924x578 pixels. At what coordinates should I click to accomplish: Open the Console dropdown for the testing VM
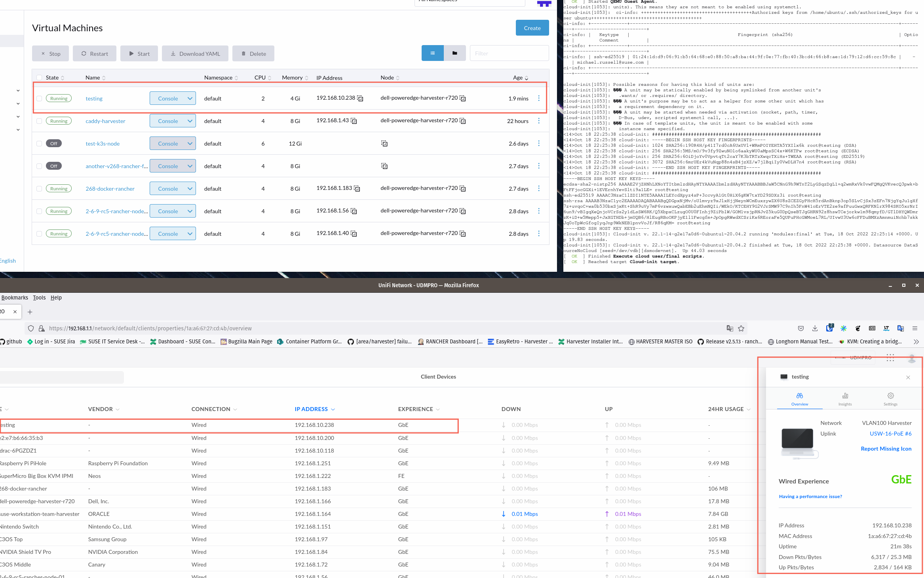(190, 98)
